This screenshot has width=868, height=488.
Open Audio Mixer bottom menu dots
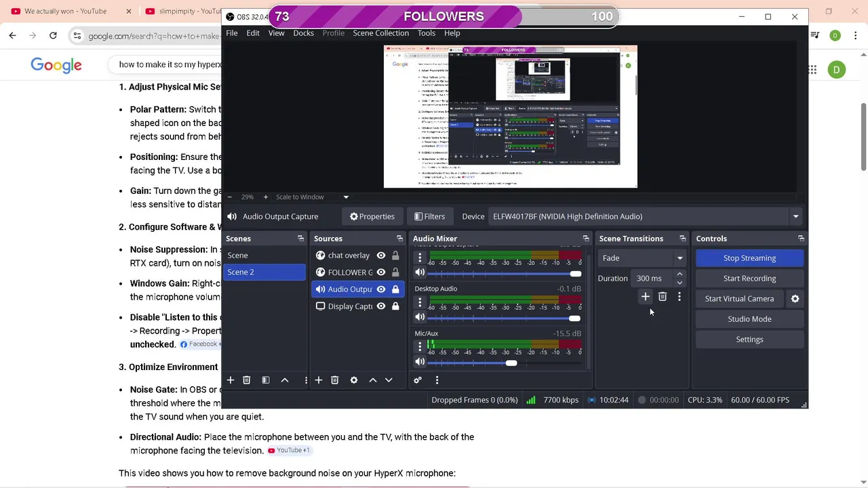[x=437, y=380]
